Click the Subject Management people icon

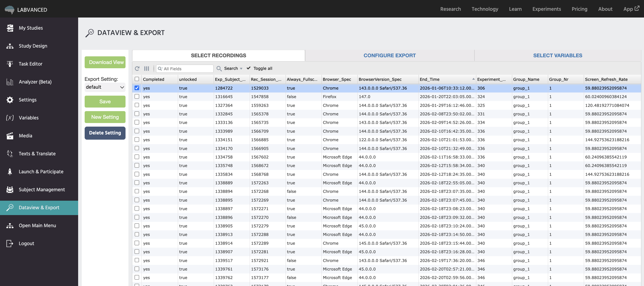(x=10, y=190)
